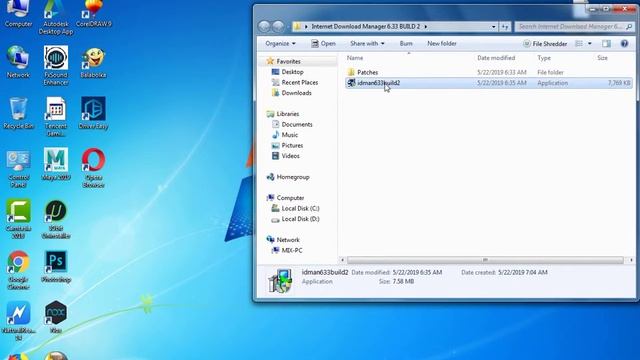Launch Photoshop desktop shortcut
The height and width of the screenshot is (360, 640).
tap(56, 267)
